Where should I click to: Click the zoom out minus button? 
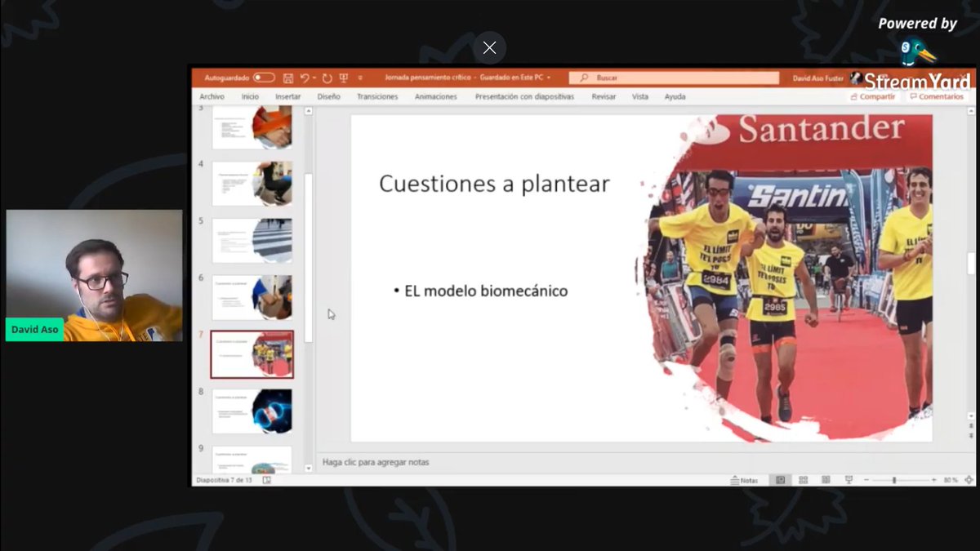tap(865, 480)
